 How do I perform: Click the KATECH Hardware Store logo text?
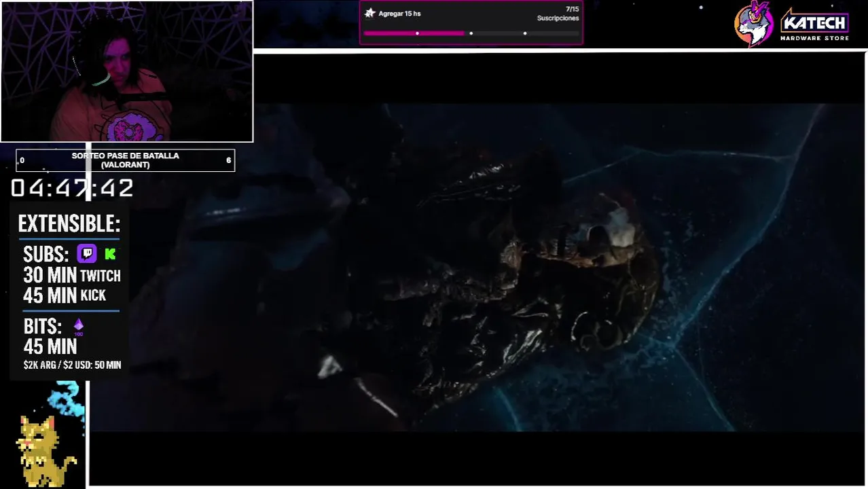coord(814,26)
